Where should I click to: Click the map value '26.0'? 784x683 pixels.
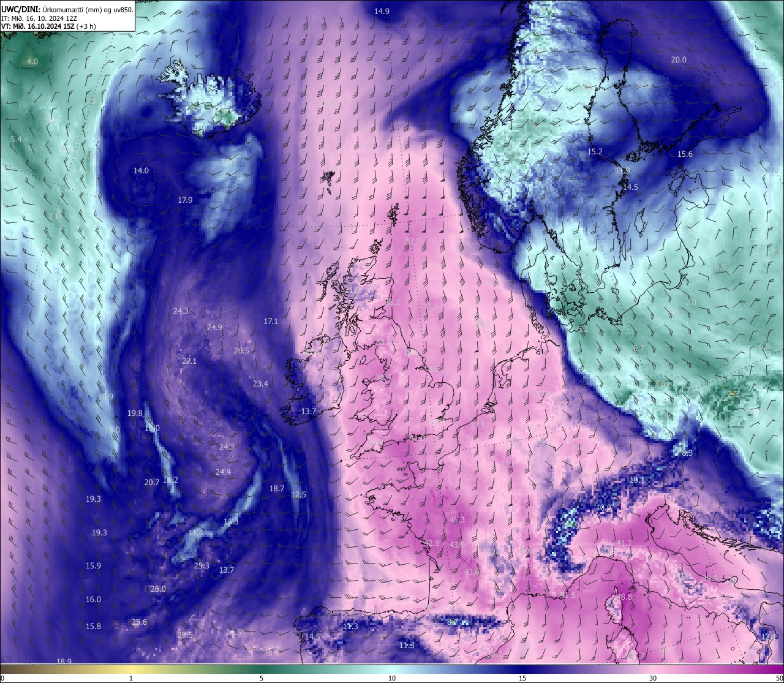(158, 589)
